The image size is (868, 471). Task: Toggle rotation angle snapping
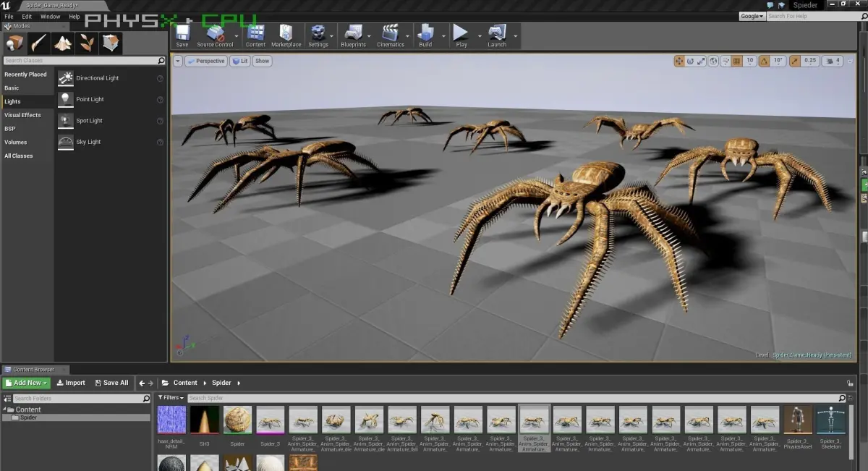764,61
